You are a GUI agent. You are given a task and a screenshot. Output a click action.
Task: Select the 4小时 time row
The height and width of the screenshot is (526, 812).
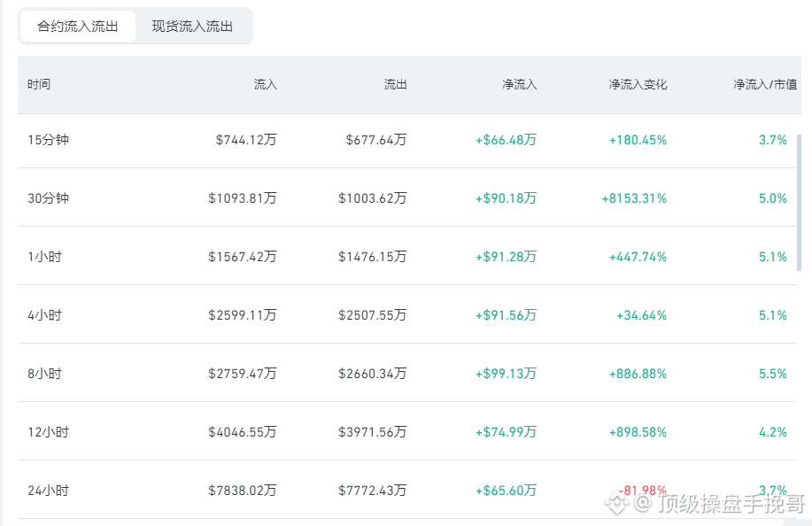(x=407, y=314)
